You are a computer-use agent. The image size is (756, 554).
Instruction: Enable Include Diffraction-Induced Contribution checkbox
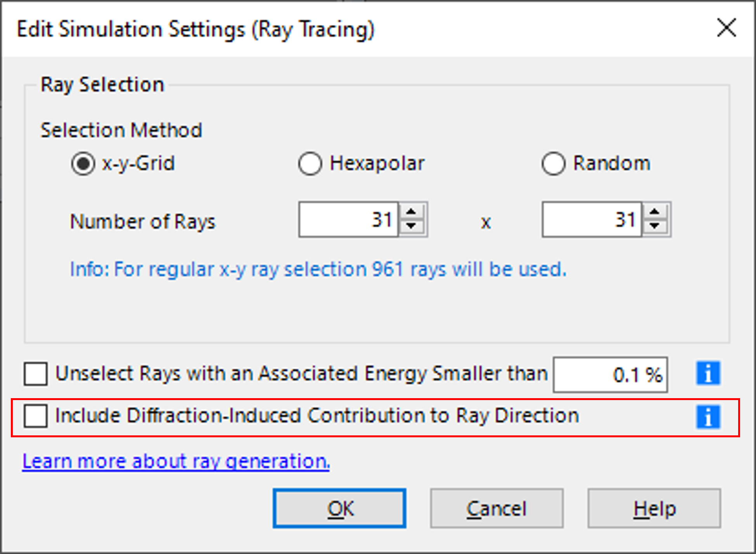coord(36,416)
